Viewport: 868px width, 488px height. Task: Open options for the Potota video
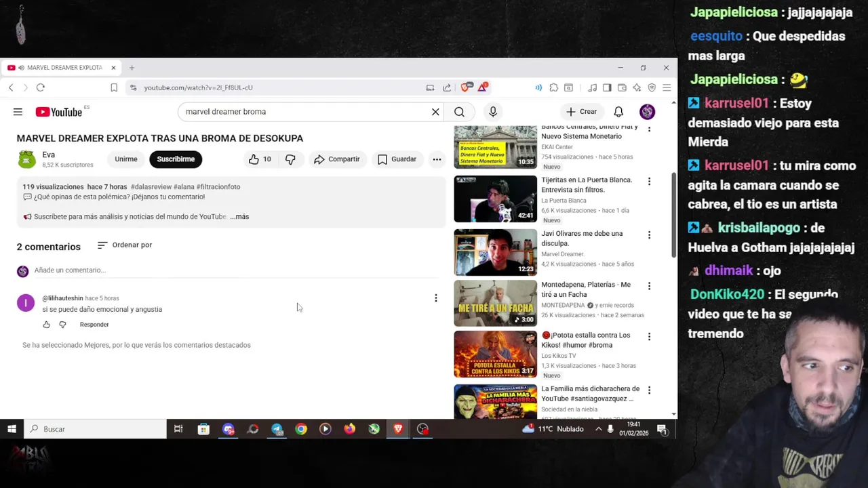(x=649, y=337)
